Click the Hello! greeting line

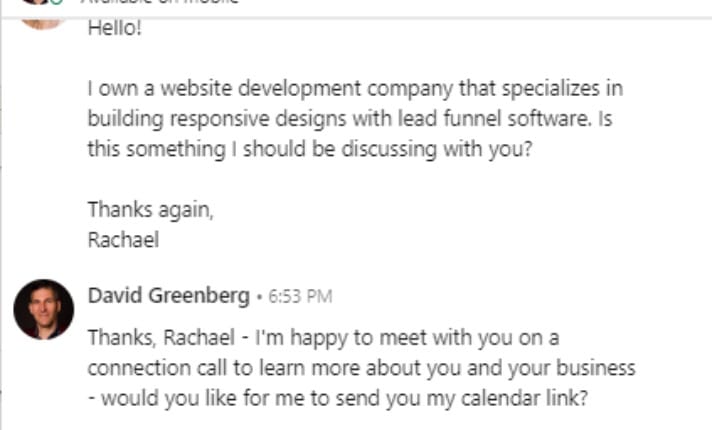pos(115,28)
